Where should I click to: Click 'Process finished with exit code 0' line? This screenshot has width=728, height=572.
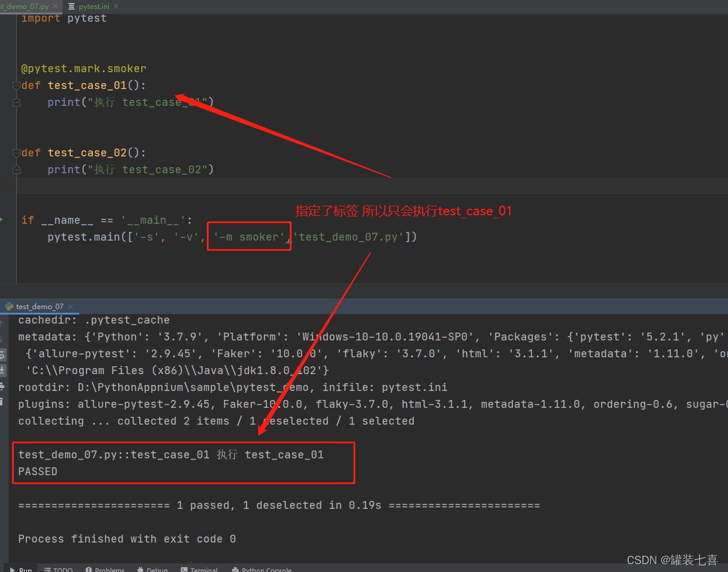pyautogui.click(x=127, y=539)
